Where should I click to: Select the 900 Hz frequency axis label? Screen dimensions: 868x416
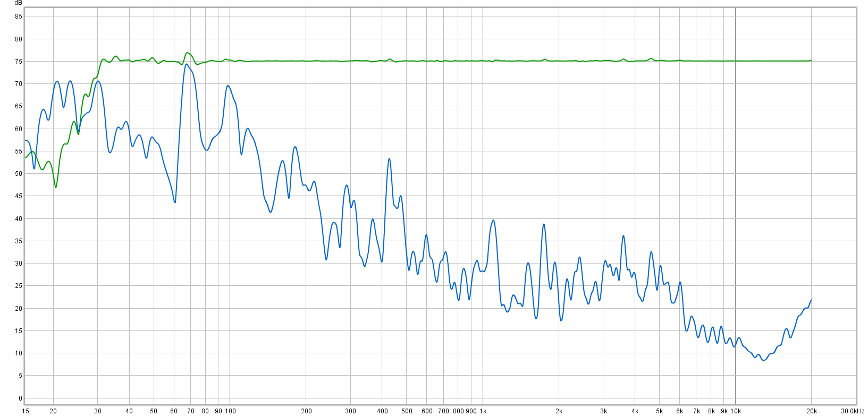(x=471, y=411)
